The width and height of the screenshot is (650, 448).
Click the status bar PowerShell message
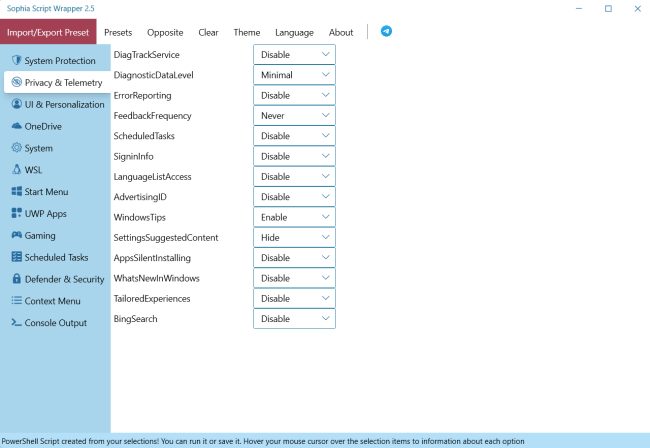(263, 441)
